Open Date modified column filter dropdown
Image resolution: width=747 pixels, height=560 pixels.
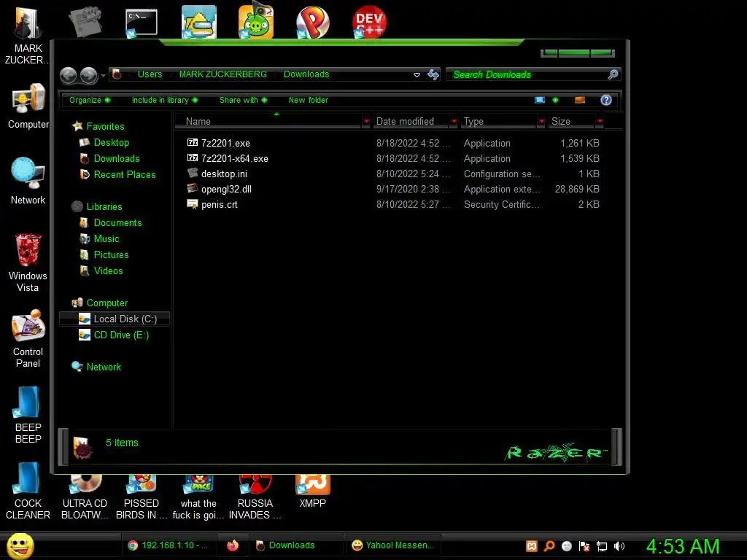(454, 122)
